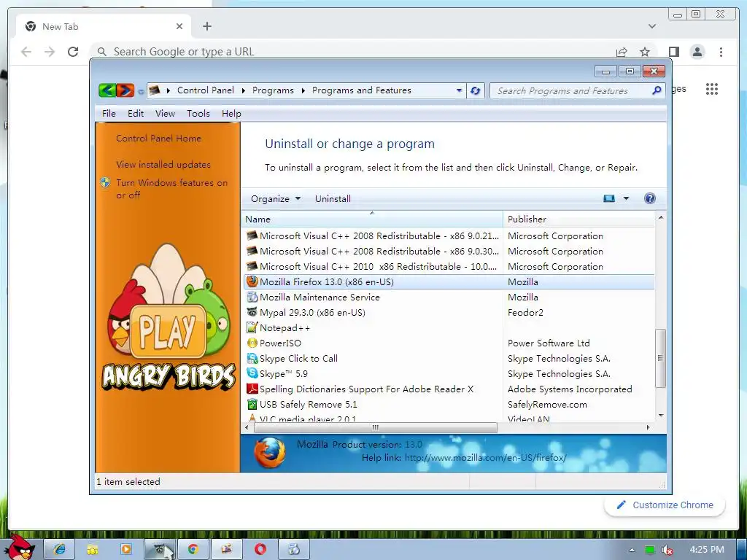Image resolution: width=747 pixels, height=560 pixels.
Task: Click the Angry Birds start button
Action: (19, 548)
